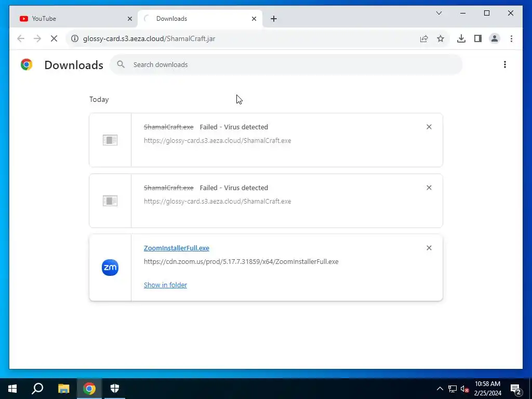Viewport: 532px width, 399px height.
Task: Click the Zoom file icon
Action: tap(110, 268)
